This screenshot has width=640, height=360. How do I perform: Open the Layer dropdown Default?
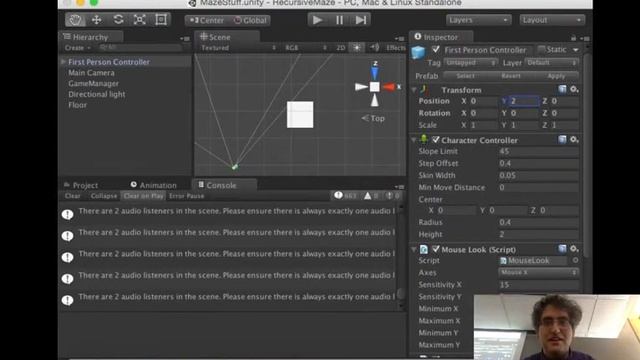click(551, 63)
